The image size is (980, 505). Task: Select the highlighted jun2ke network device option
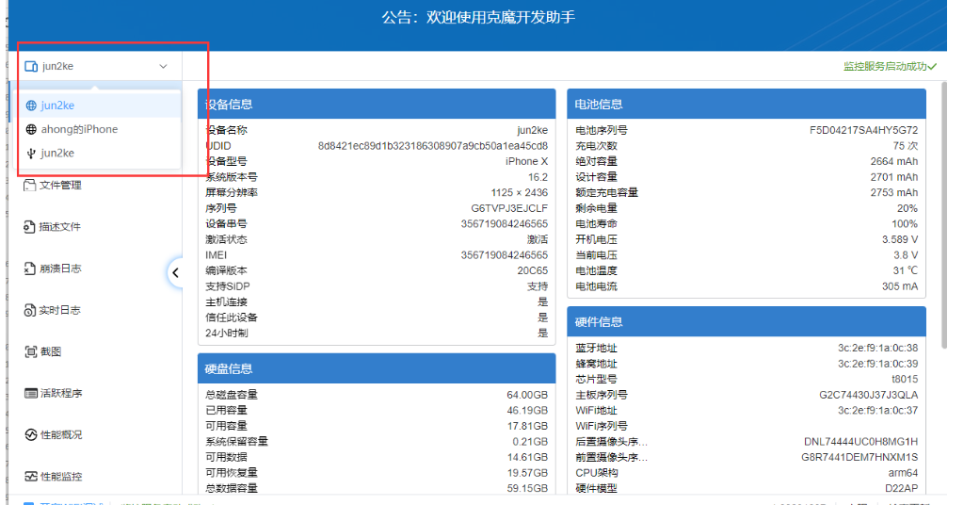pos(97,106)
